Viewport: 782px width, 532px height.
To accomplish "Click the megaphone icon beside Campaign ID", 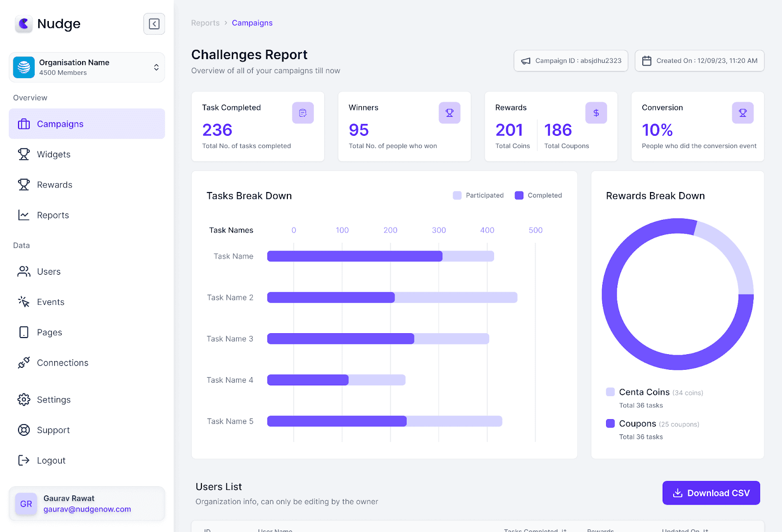I will pos(526,61).
